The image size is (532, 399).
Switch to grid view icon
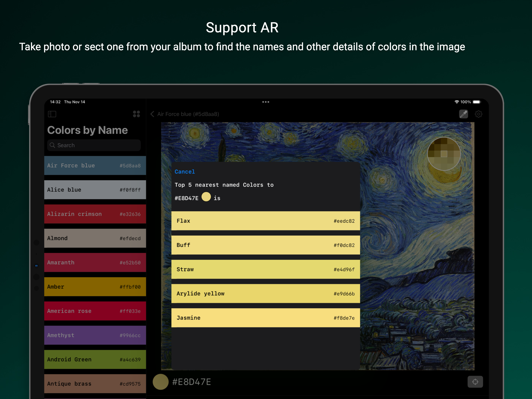click(x=136, y=114)
